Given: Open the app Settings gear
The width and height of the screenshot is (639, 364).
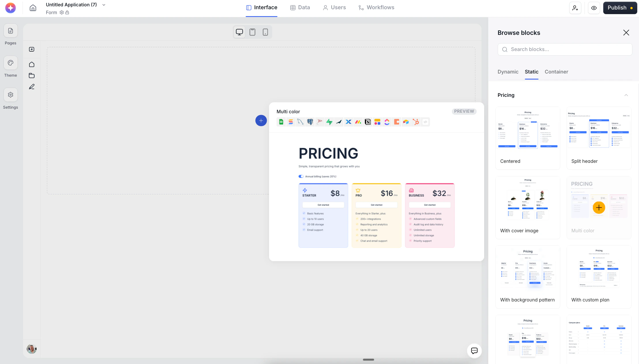Looking at the screenshot, I should 11,95.
